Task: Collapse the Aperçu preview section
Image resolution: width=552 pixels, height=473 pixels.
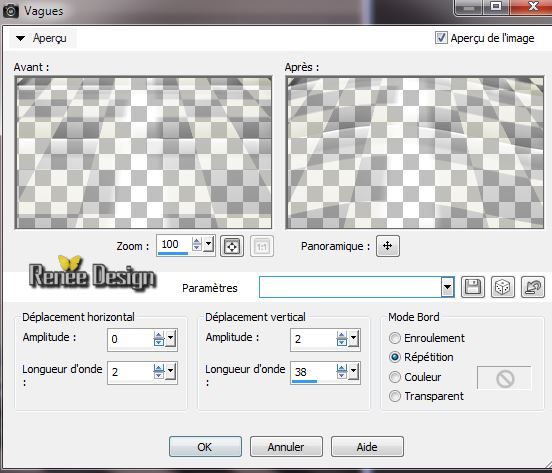Action: [21, 38]
